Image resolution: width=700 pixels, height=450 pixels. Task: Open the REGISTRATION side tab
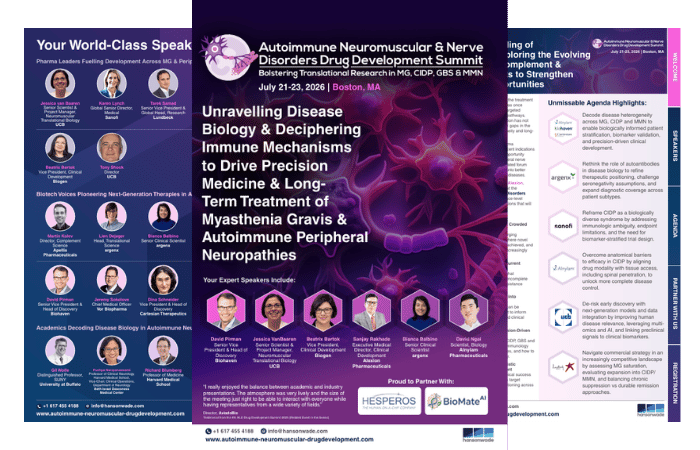coord(674,383)
